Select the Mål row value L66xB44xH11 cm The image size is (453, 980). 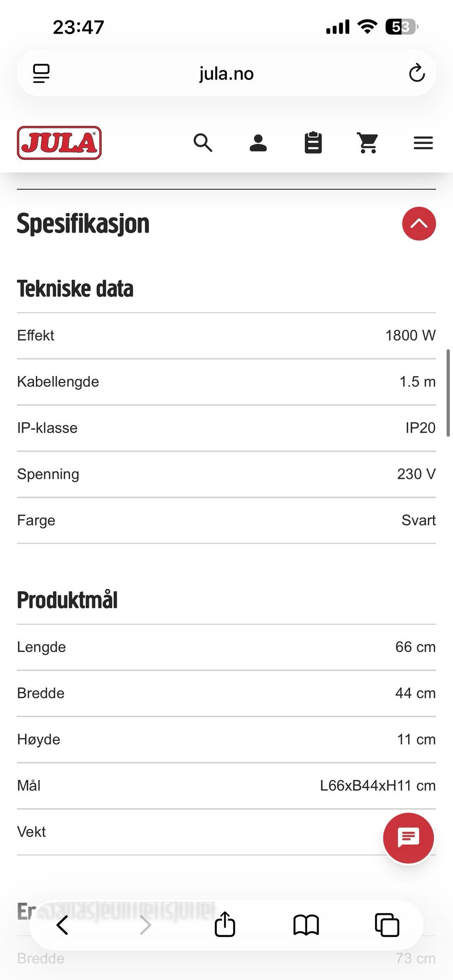pyautogui.click(x=377, y=785)
